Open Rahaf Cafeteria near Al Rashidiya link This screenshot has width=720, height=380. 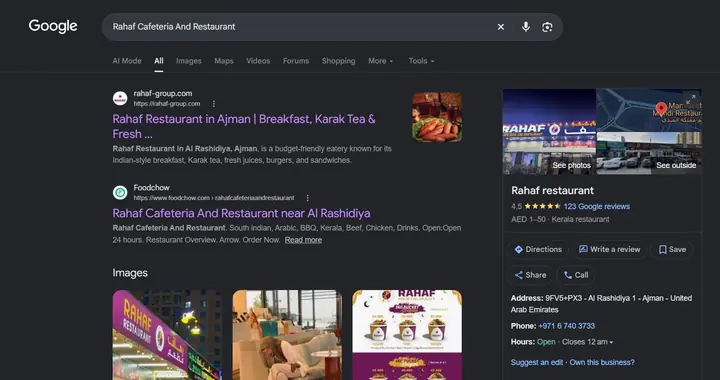coord(242,213)
